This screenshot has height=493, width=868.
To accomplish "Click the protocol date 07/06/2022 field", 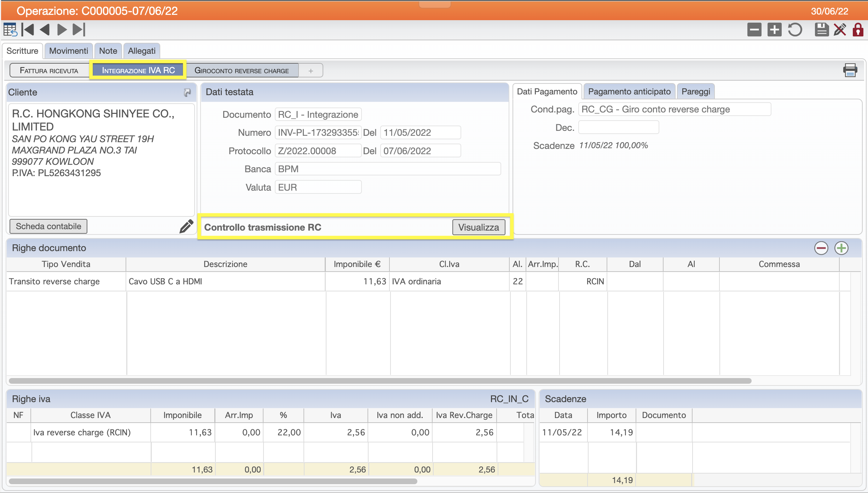I will tap(421, 151).
